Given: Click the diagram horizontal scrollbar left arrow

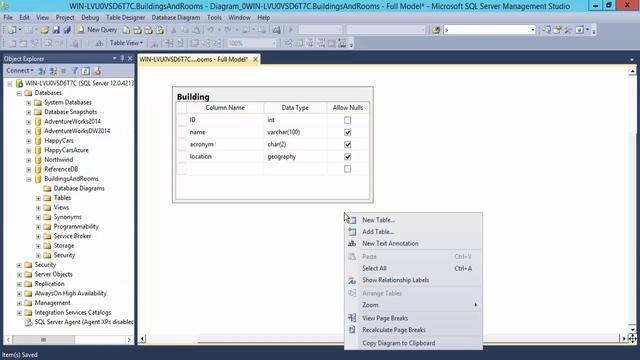Looking at the screenshot, I should tap(142, 339).
